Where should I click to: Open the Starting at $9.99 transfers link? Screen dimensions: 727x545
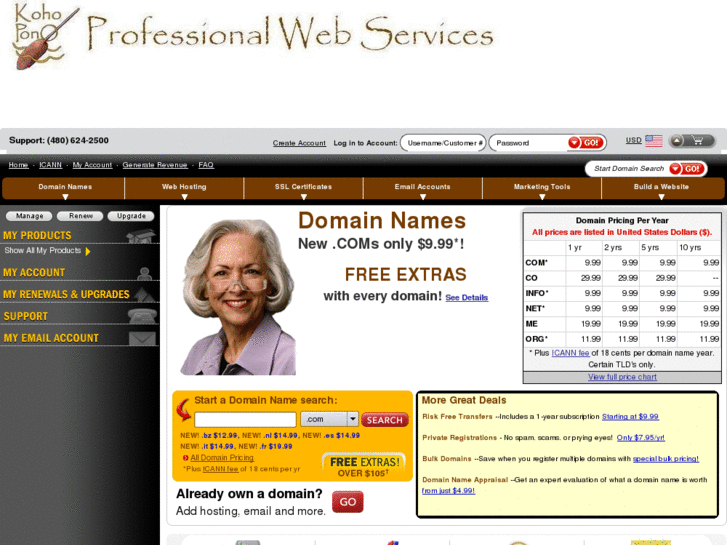click(630, 417)
